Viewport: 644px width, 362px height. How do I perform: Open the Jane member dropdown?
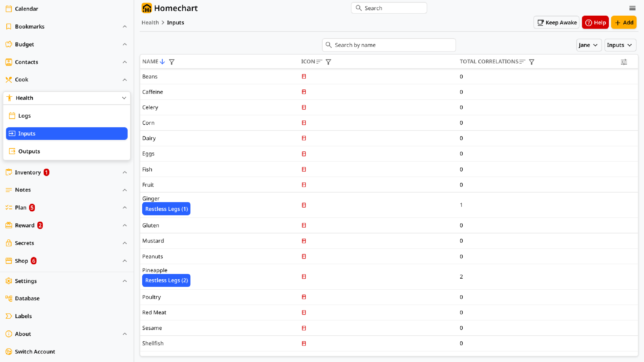coord(589,45)
